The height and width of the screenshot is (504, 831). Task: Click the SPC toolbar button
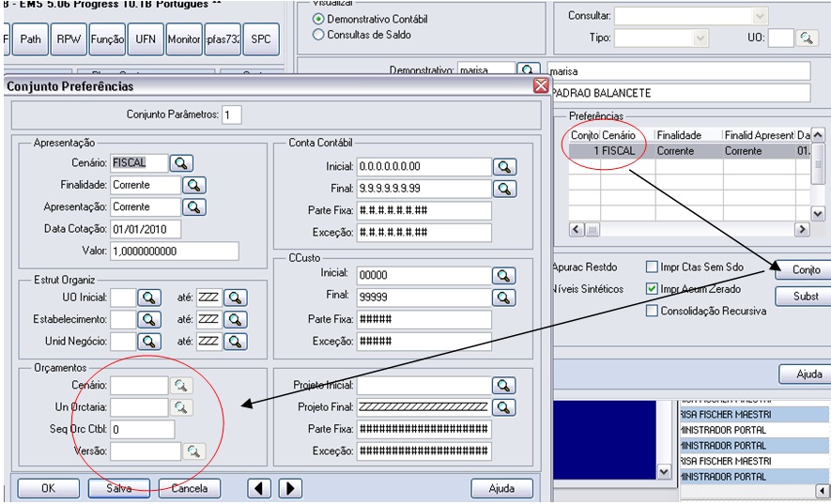point(261,39)
